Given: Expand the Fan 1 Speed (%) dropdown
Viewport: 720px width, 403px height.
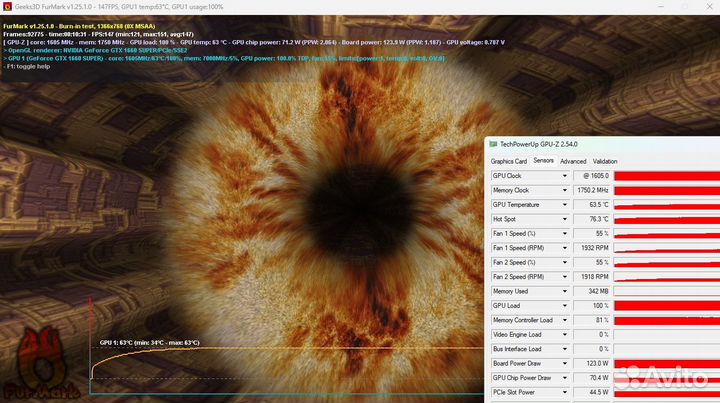Looking at the screenshot, I should click(565, 234).
